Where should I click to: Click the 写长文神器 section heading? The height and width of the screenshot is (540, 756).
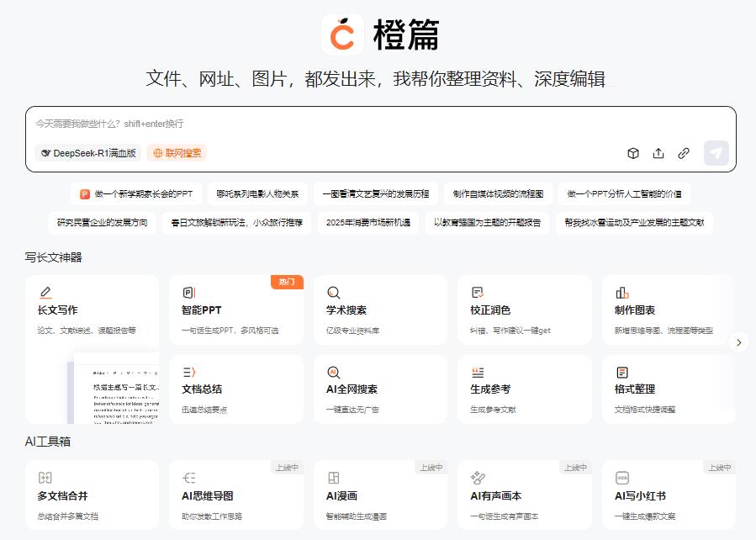(54, 257)
